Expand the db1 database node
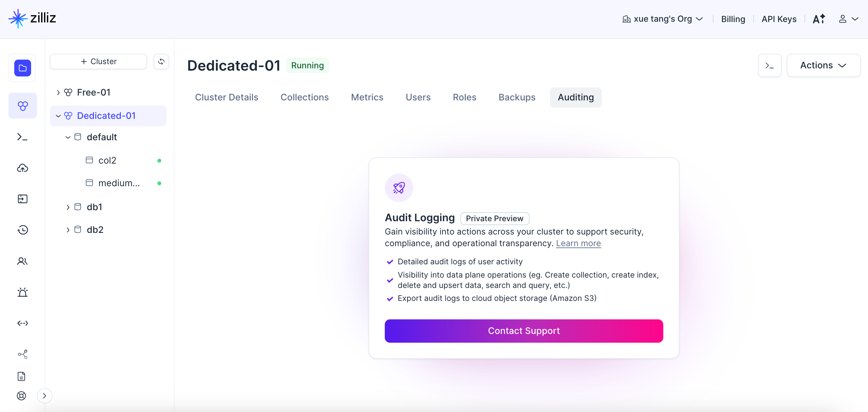868x412 pixels. click(x=68, y=207)
